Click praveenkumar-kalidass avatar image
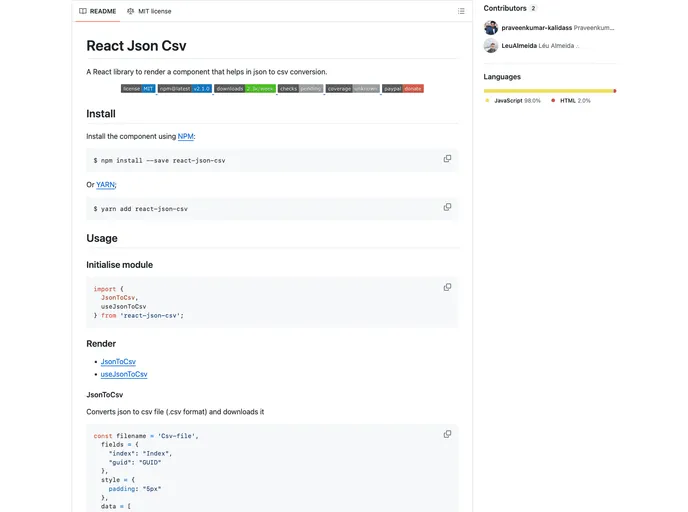This screenshot has width=688, height=512. (491, 28)
